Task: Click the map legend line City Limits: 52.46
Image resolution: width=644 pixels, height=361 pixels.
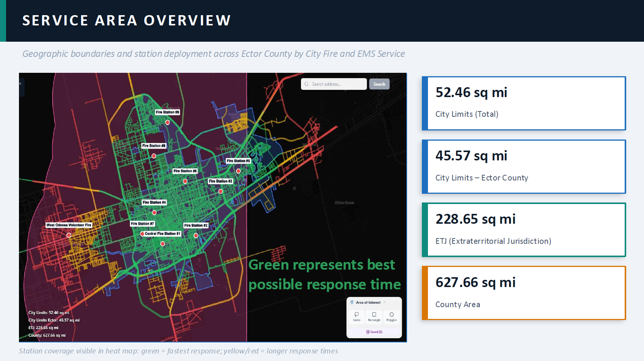Action: [49, 313]
